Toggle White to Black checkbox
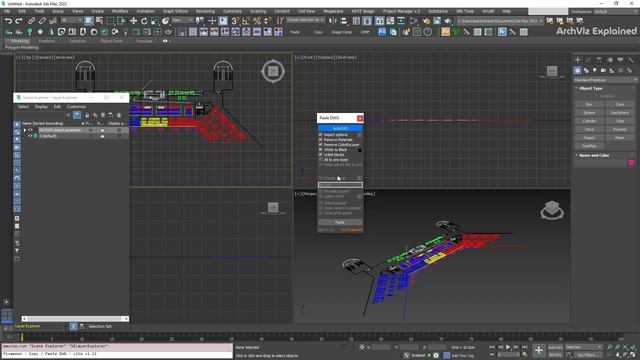Screen dimensions: 640x360 click(x=320, y=150)
